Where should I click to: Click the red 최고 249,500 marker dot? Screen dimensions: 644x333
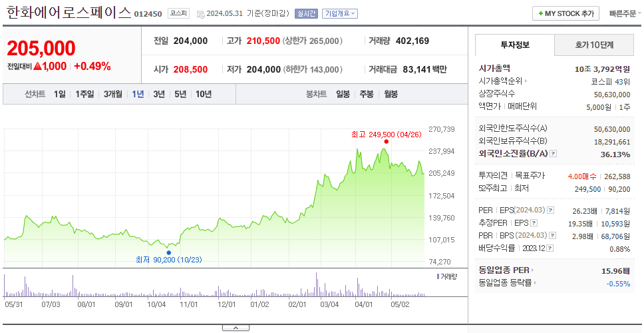pyautogui.click(x=386, y=141)
